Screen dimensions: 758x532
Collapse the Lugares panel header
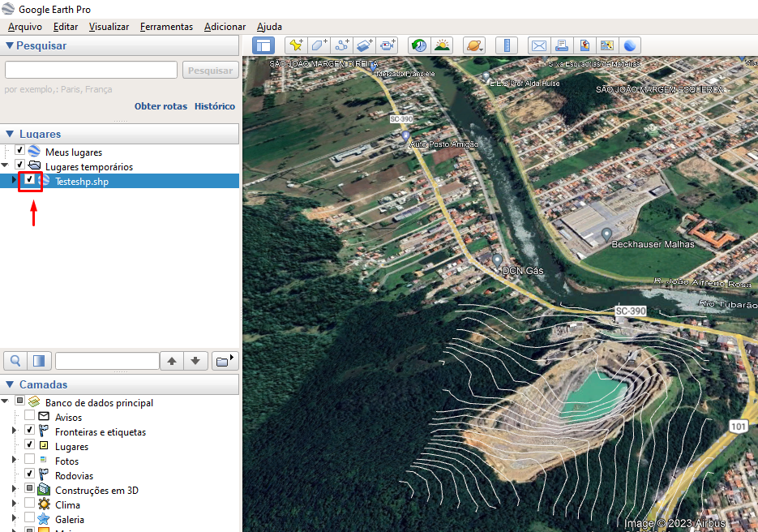tap(9, 134)
